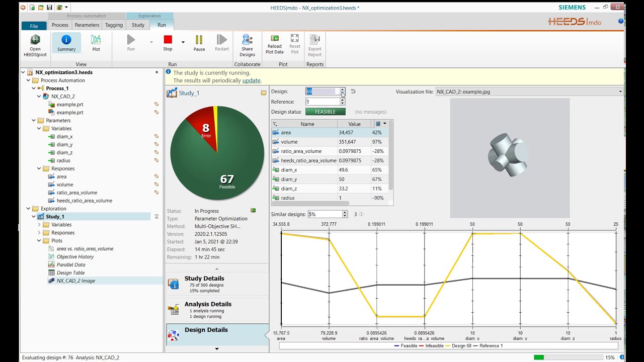Open the File menu tab
Image resolution: width=644 pixels, height=362 pixels.
[x=34, y=26]
